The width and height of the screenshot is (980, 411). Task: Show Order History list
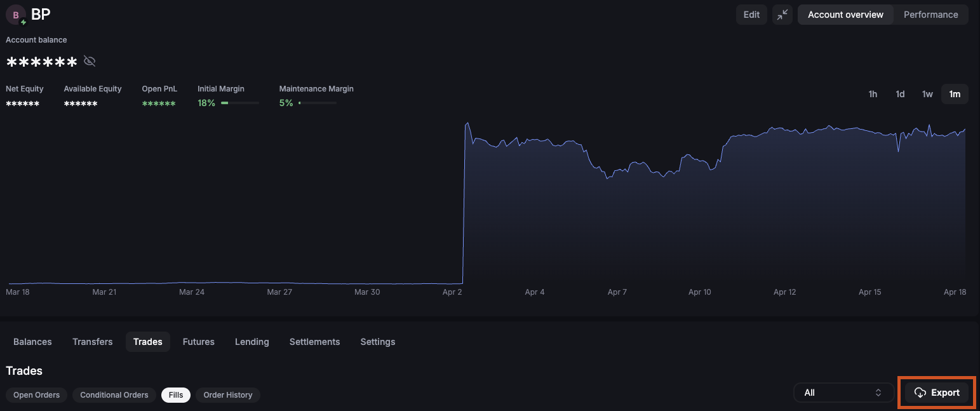click(x=228, y=395)
